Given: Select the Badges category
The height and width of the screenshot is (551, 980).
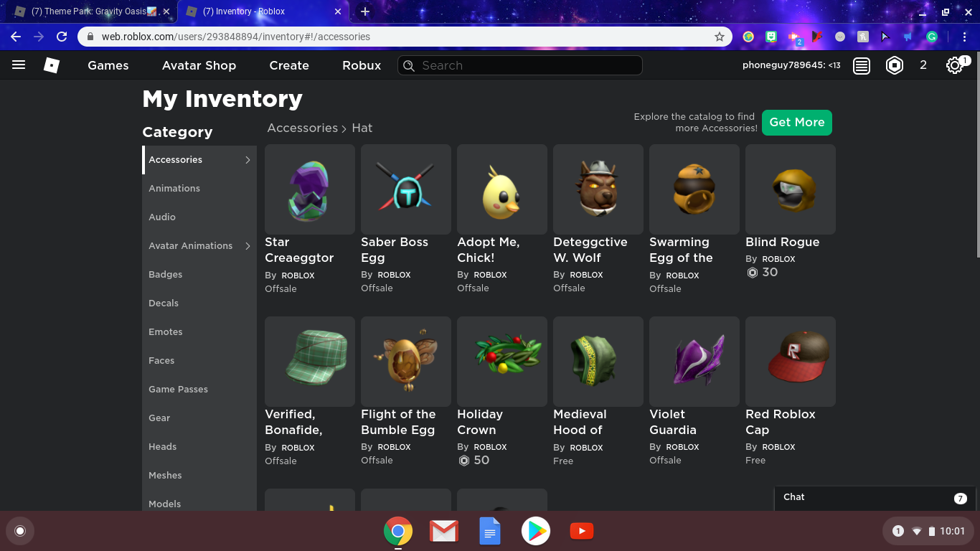Looking at the screenshot, I should click(199, 274).
